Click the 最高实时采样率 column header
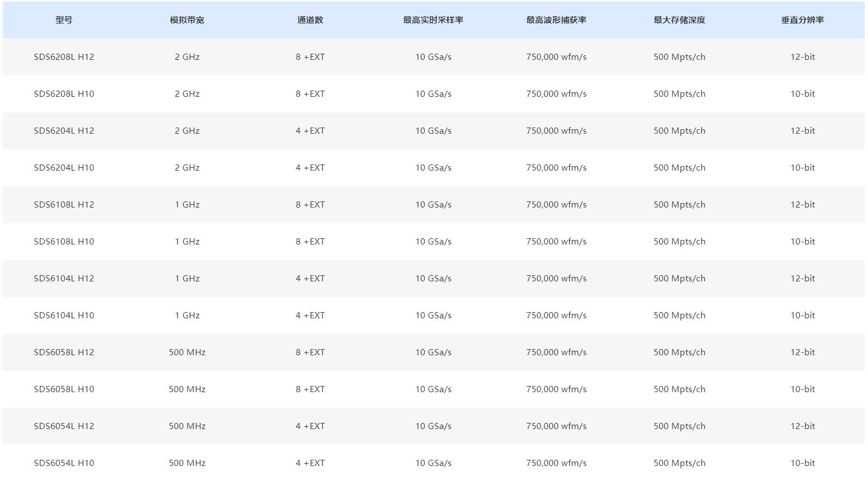This screenshot has width=868, height=485. [433, 20]
